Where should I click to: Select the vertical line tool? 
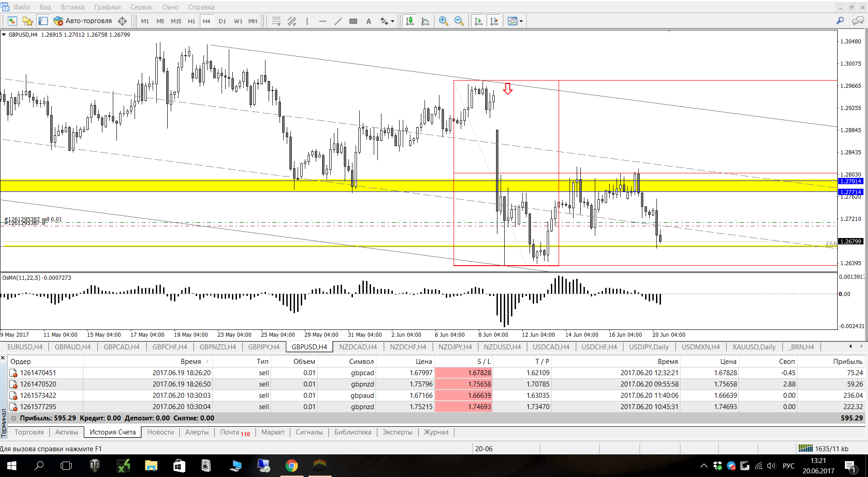coord(307,21)
